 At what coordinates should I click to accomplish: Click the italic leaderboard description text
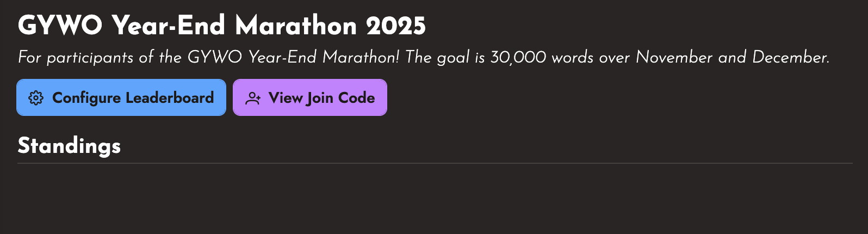tap(423, 57)
